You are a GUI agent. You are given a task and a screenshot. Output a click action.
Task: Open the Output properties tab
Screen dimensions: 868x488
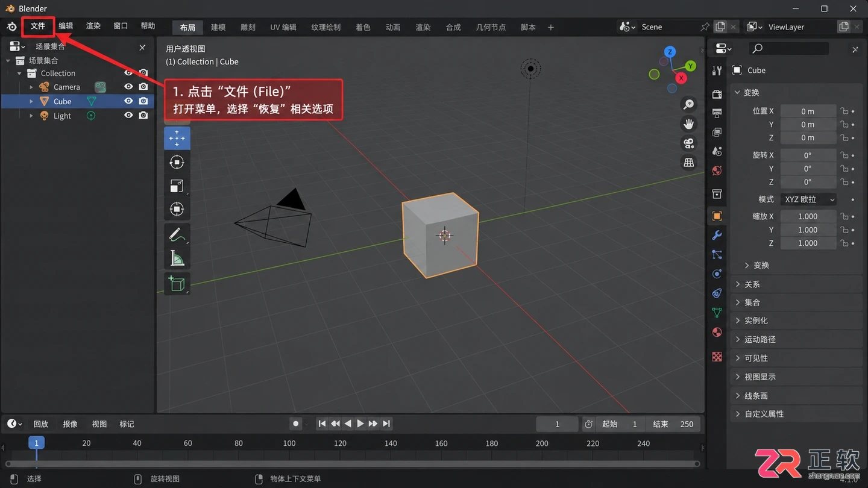(717, 113)
